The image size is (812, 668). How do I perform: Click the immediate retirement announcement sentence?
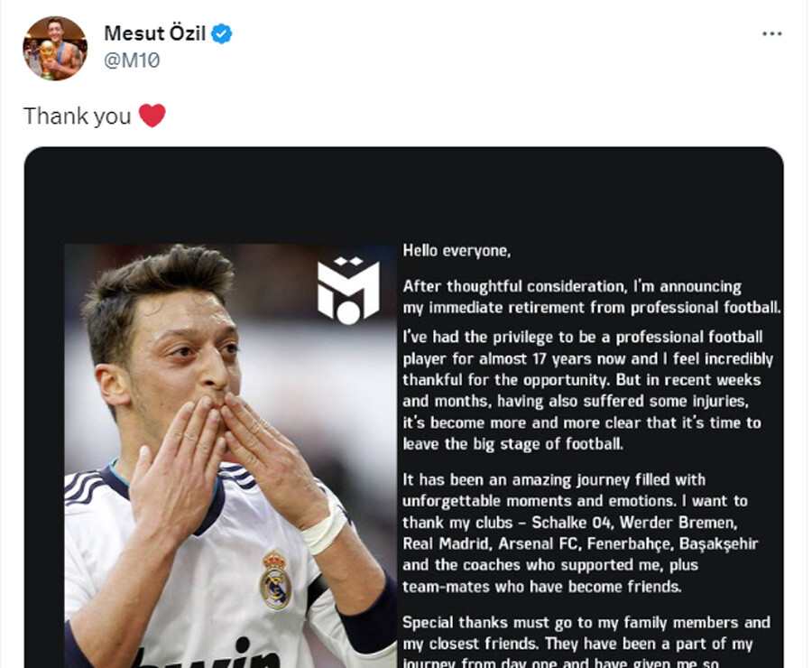(x=591, y=297)
